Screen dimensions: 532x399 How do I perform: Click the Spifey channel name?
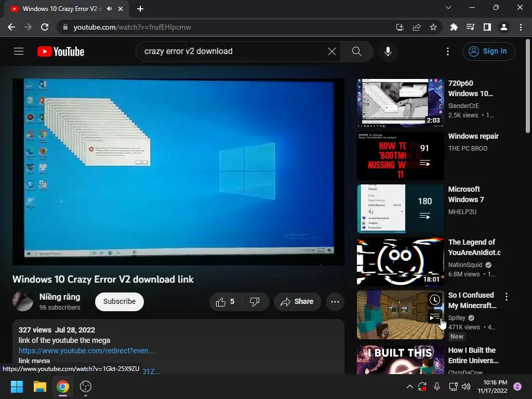[457, 317]
